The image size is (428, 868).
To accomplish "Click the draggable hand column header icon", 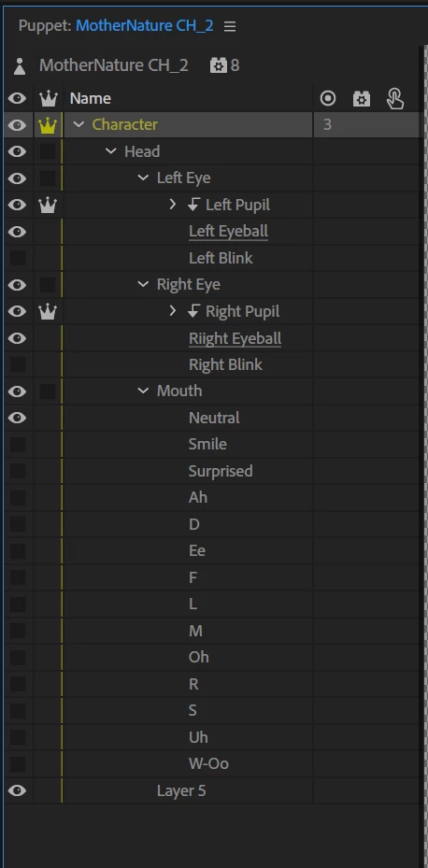I will [395, 99].
